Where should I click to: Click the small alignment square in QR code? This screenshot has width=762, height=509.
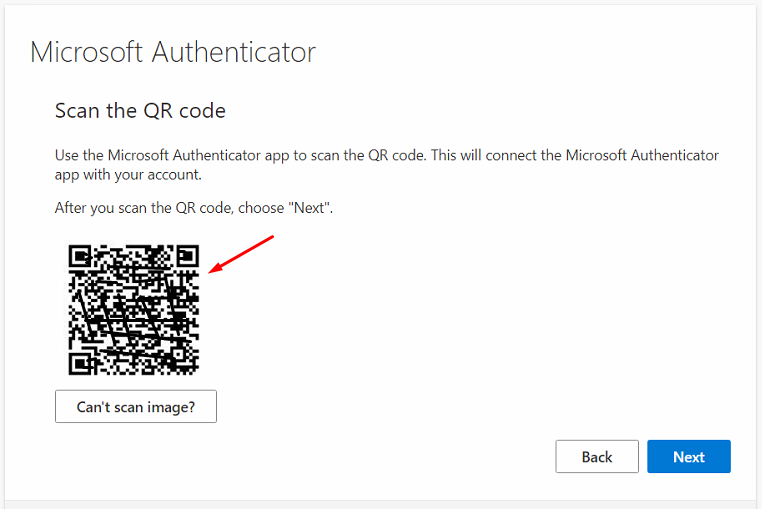pos(178,354)
